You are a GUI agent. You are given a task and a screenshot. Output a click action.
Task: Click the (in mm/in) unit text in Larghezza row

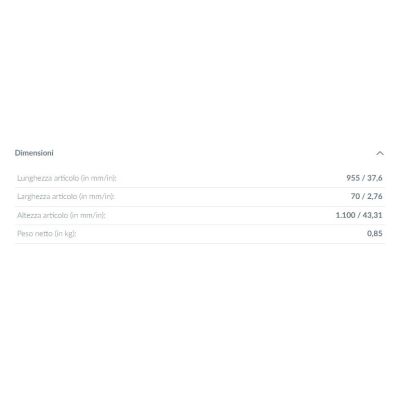(97, 197)
